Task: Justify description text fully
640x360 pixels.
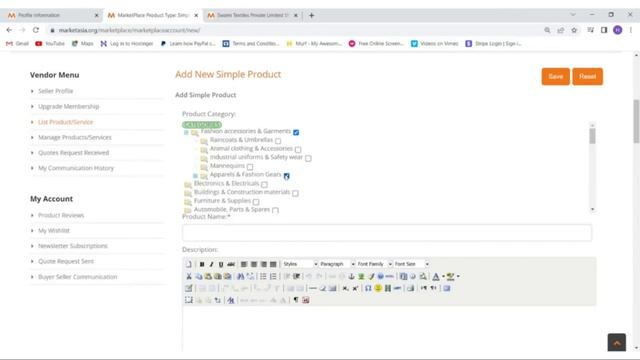Action: (273, 264)
